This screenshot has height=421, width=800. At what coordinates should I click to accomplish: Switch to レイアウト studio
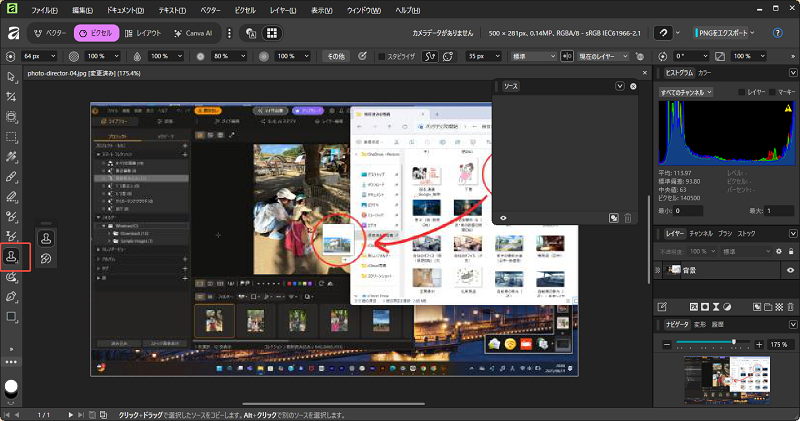click(x=143, y=33)
